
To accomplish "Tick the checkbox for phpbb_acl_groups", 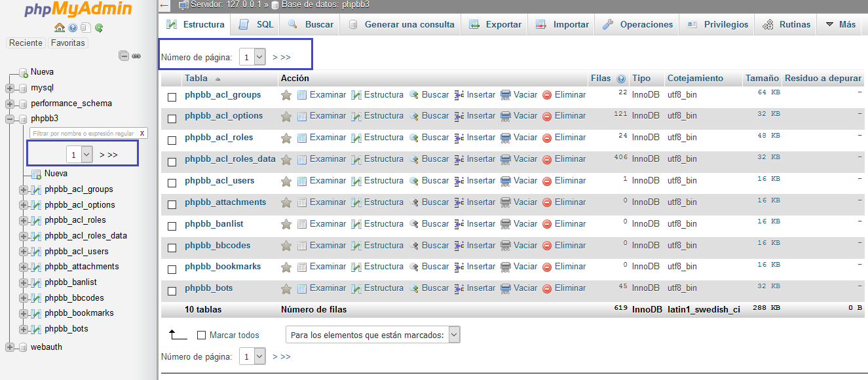I will pyautogui.click(x=172, y=97).
